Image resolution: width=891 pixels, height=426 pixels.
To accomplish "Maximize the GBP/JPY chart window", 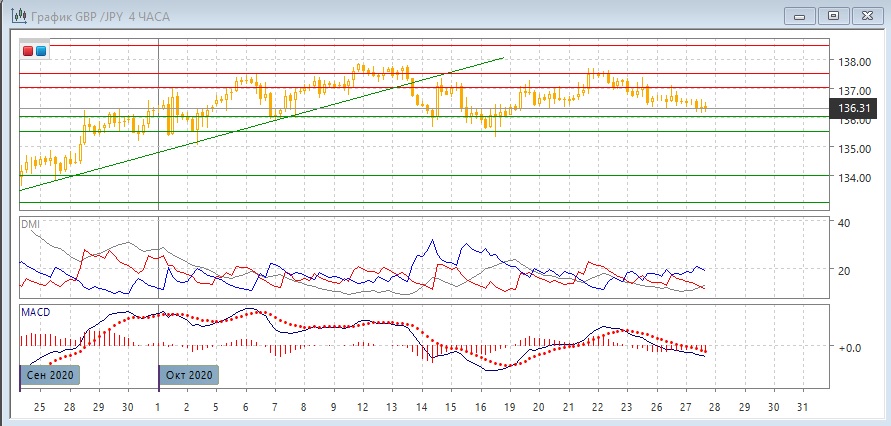I will coord(833,15).
